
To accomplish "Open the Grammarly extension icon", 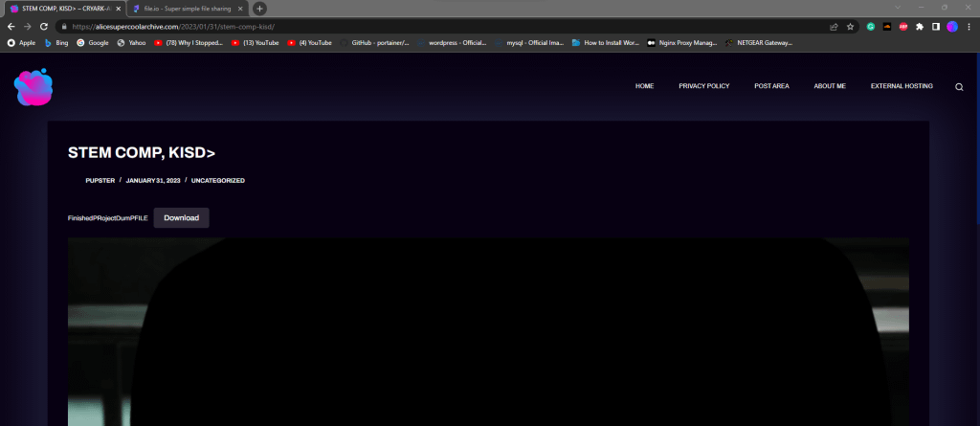I will pos(871,27).
